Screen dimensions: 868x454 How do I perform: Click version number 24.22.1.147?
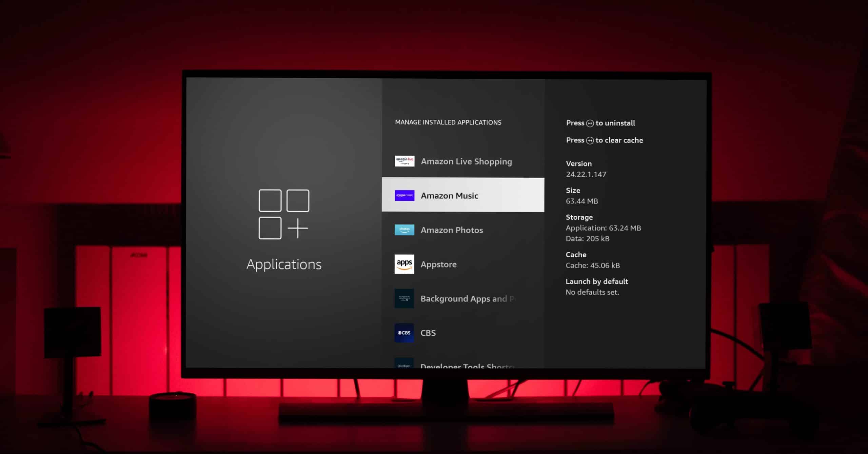[x=586, y=174]
